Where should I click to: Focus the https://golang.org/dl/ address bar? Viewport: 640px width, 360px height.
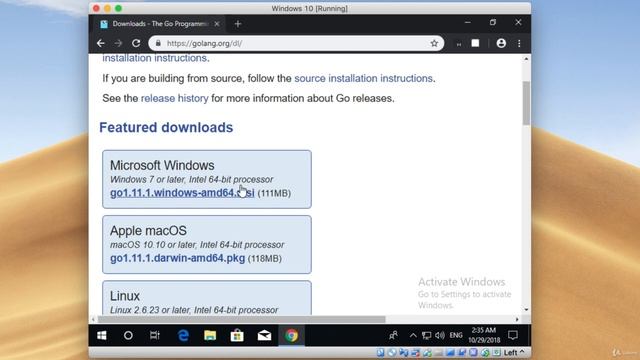coord(296,43)
